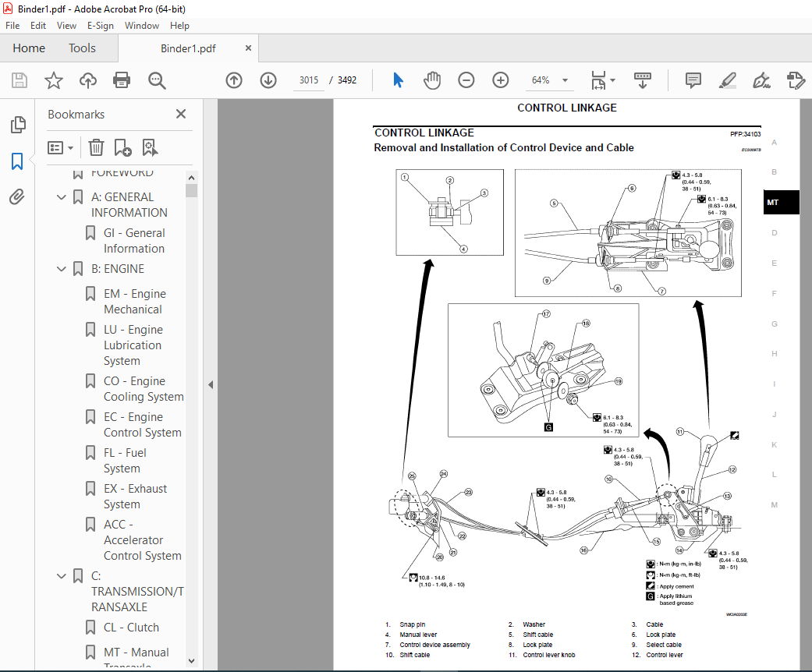Zoom out with the minus icon
The width and height of the screenshot is (812, 672).
[466, 80]
